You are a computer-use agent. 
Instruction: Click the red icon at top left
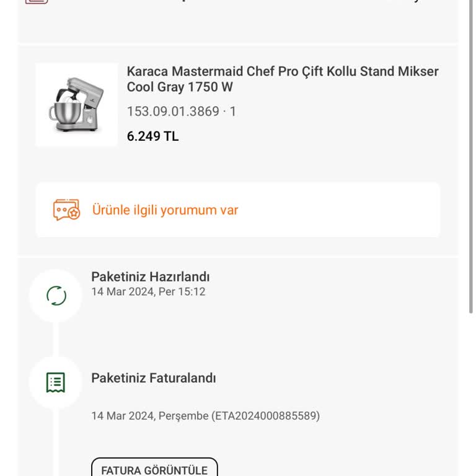[37, 2]
